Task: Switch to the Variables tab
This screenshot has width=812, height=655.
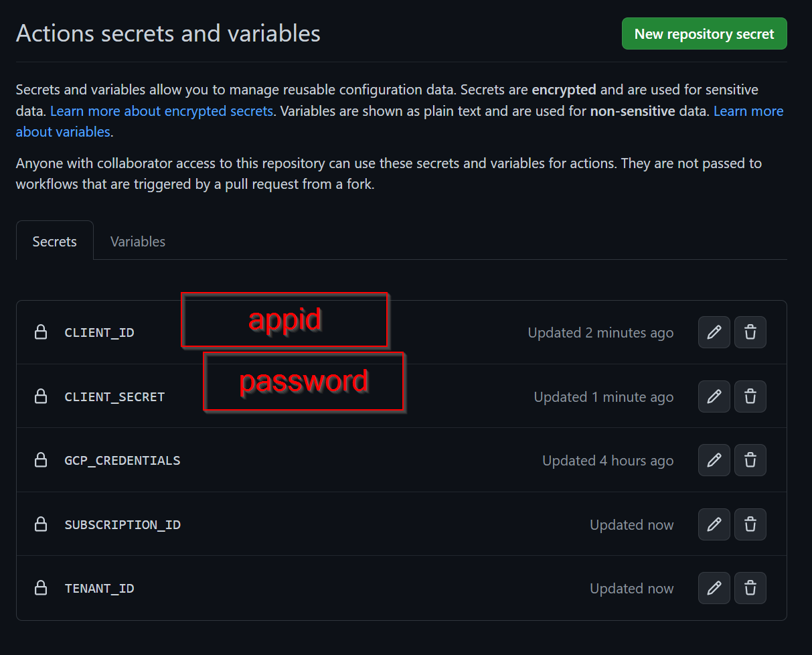Action: [x=138, y=242]
